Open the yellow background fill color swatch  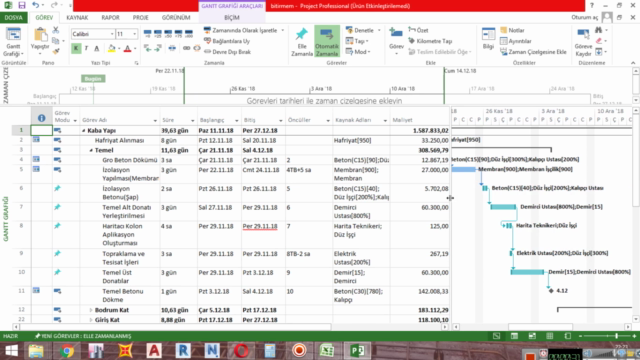[x=111, y=49]
